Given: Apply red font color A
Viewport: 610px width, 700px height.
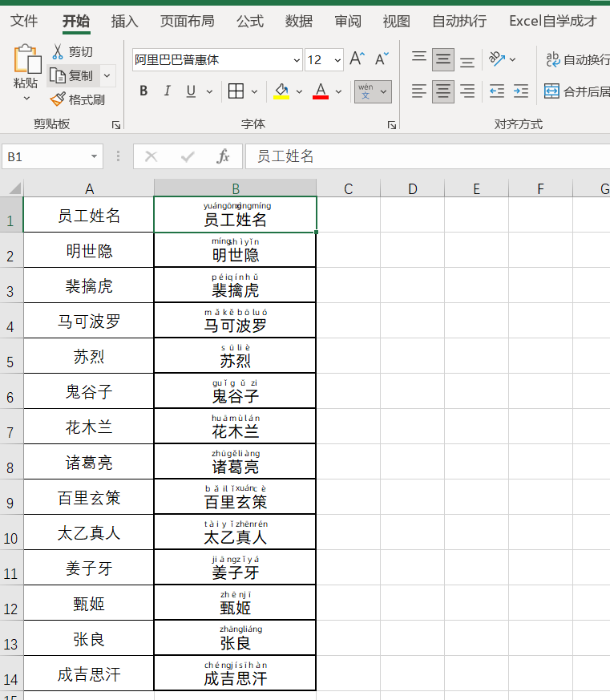Looking at the screenshot, I should click(x=321, y=91).
